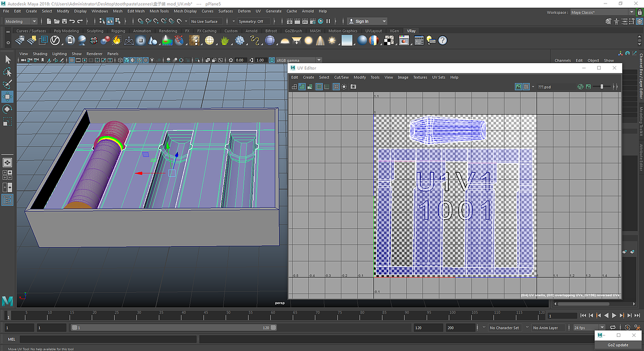The width and height of the screenshot is (644, 351).
Task: Open the Symmetry: Off dropdown
Action: 254,21
